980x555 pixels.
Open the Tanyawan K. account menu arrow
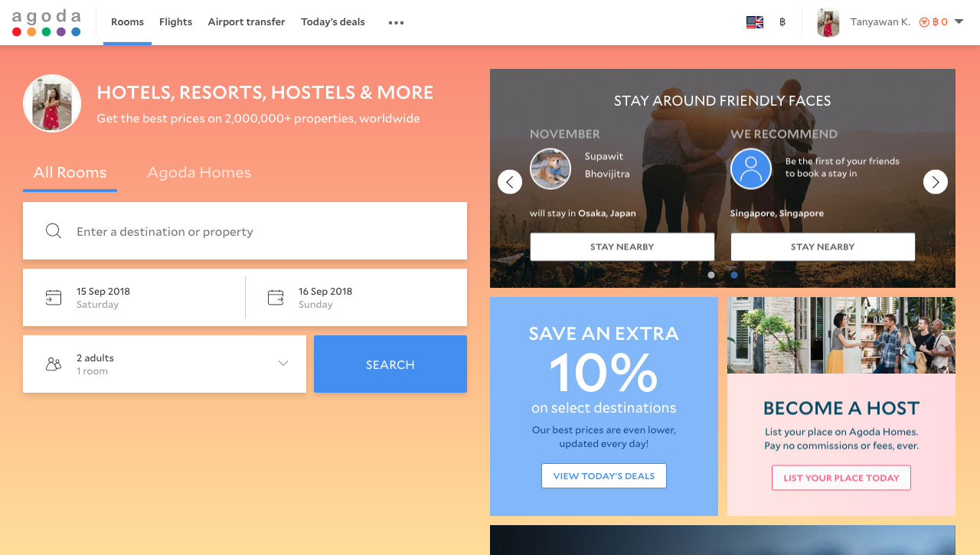click(959, 22)
